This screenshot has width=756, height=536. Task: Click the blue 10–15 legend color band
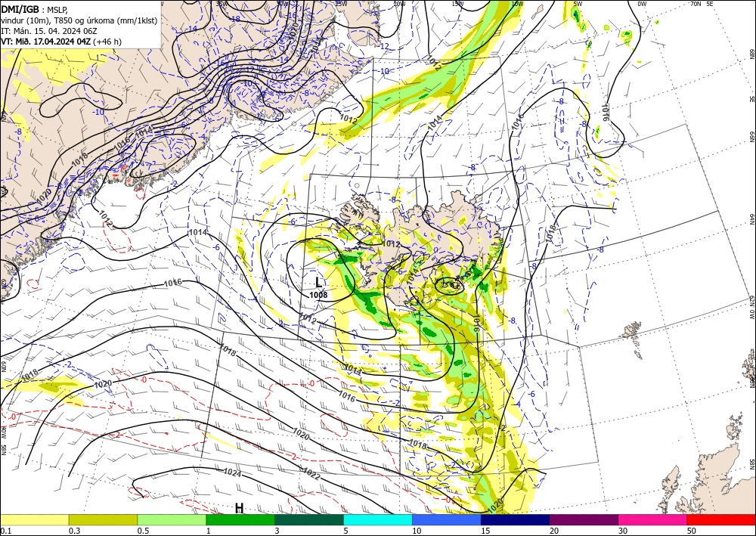click(447, 519)
